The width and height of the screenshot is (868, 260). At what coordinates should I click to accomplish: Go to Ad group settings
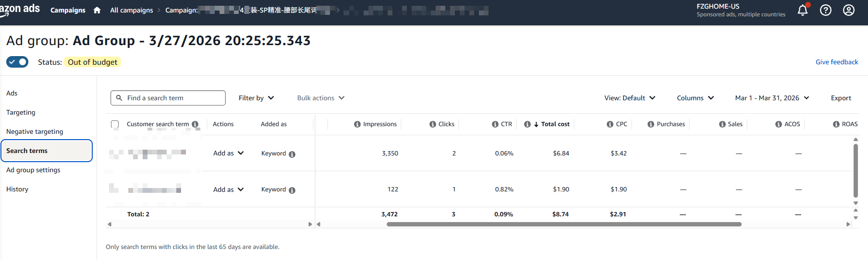[x=33, y=170]
